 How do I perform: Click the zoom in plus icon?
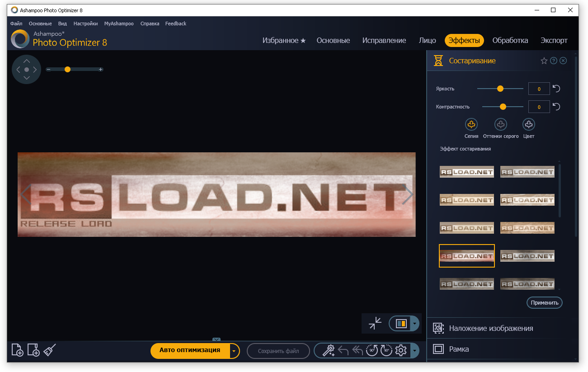coord(101,69)
